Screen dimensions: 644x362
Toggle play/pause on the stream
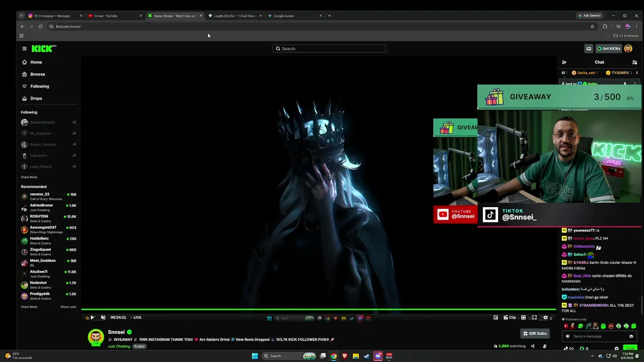coord(92,318)
